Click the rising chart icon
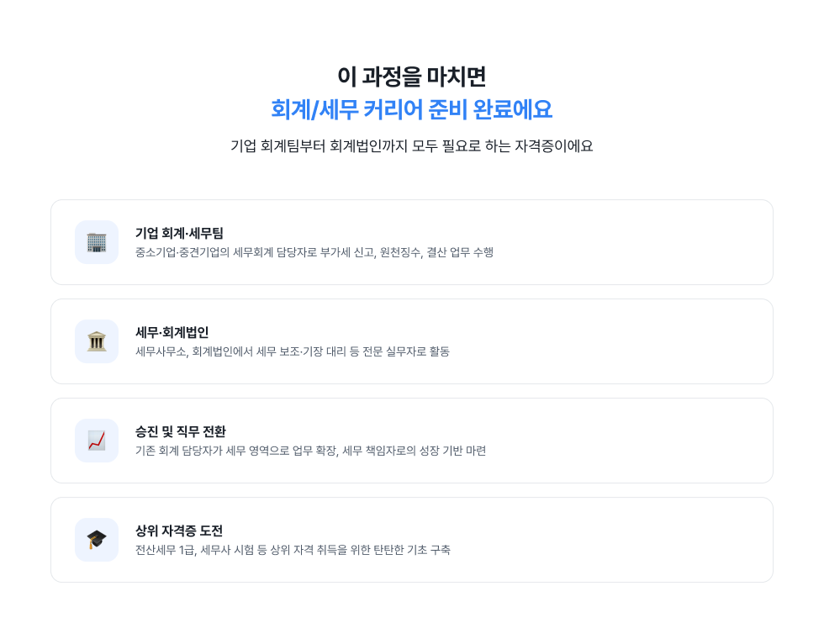The width and height of the screenshot is (824, 644). coord(97,441)
